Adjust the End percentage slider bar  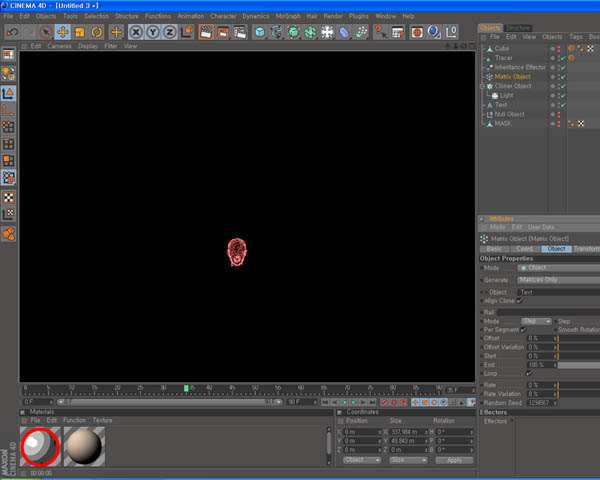tap(579, 365)
